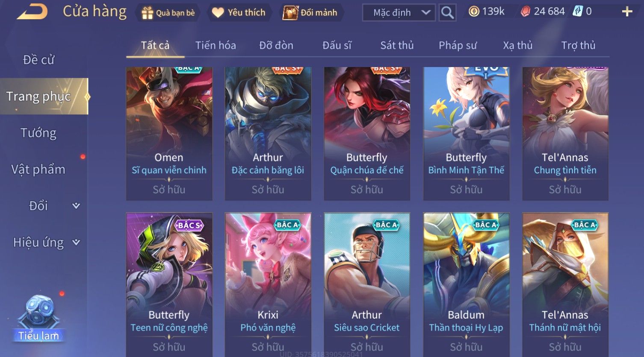This screenshot has width=644, height=357.
Task: Open the Quà bạn bè gift icon
Action: [x=148, y=13]
